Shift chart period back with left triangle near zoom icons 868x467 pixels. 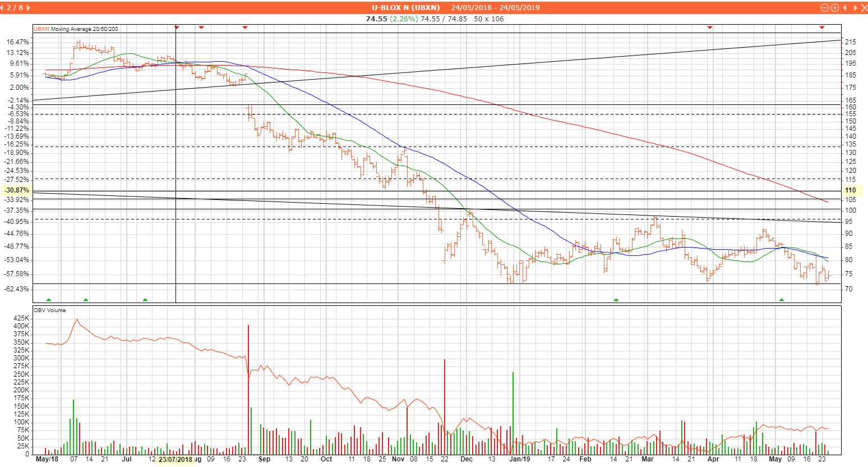pyautogui.click(x=844, y=8)
